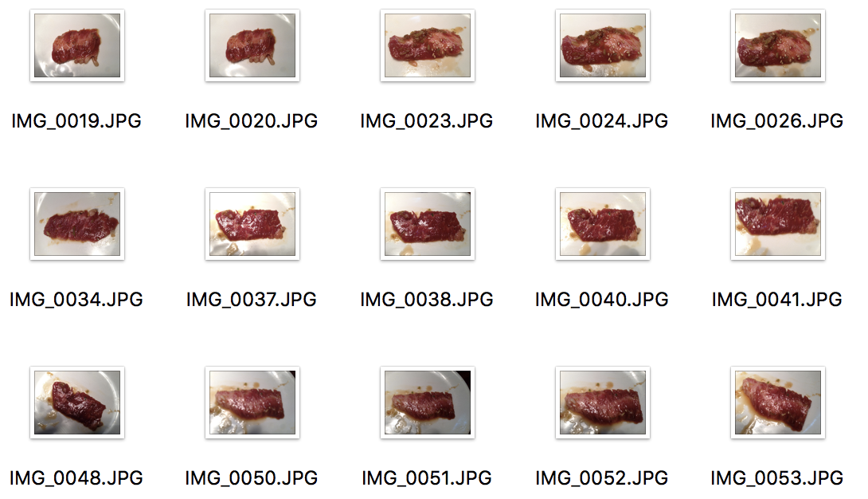Click the IMG_0020.JPG image thumbnail

coord(252,45)
